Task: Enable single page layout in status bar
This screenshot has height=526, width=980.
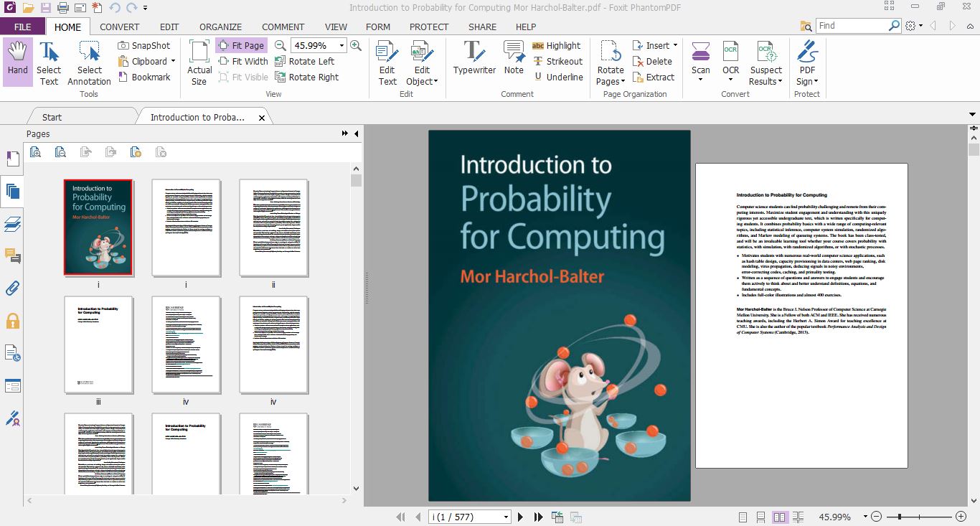Action: click(x=744, y=517)
